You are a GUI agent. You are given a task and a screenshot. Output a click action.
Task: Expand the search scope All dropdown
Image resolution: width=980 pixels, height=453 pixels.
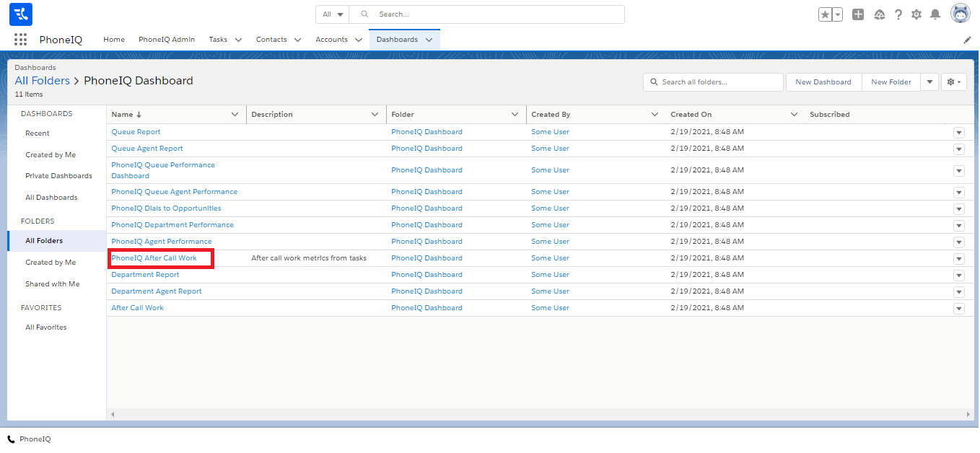click(333, 14)
